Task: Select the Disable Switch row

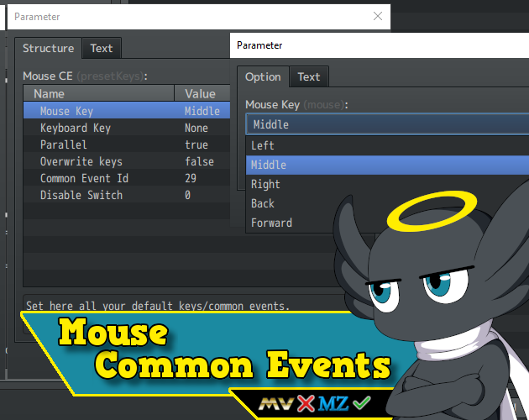Action: coord(127,195)
